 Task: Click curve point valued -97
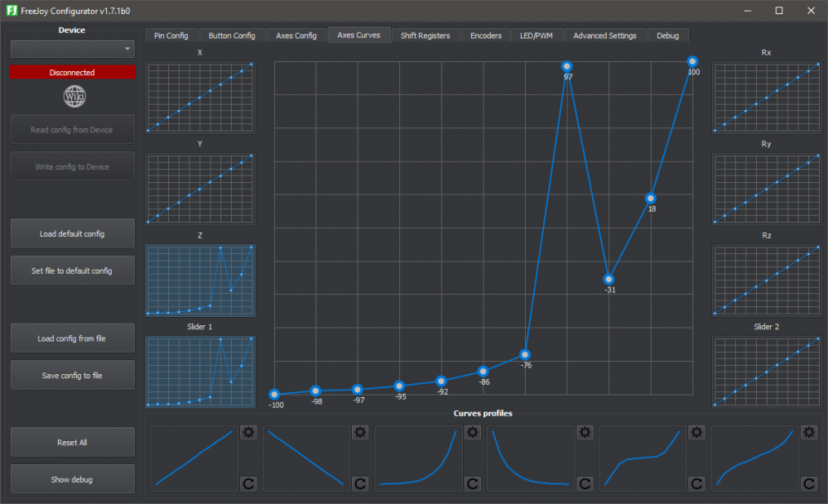click(358, 390)
